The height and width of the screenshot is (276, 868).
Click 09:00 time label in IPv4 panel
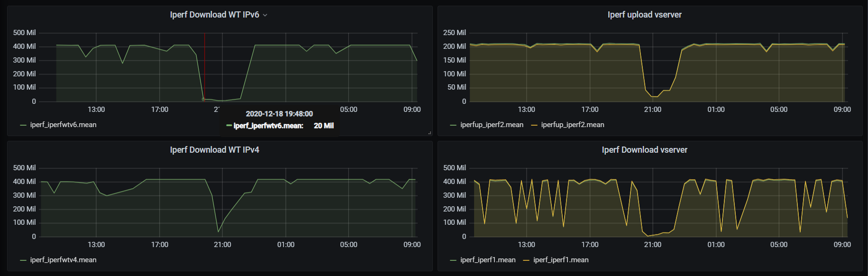click(412, 245)
